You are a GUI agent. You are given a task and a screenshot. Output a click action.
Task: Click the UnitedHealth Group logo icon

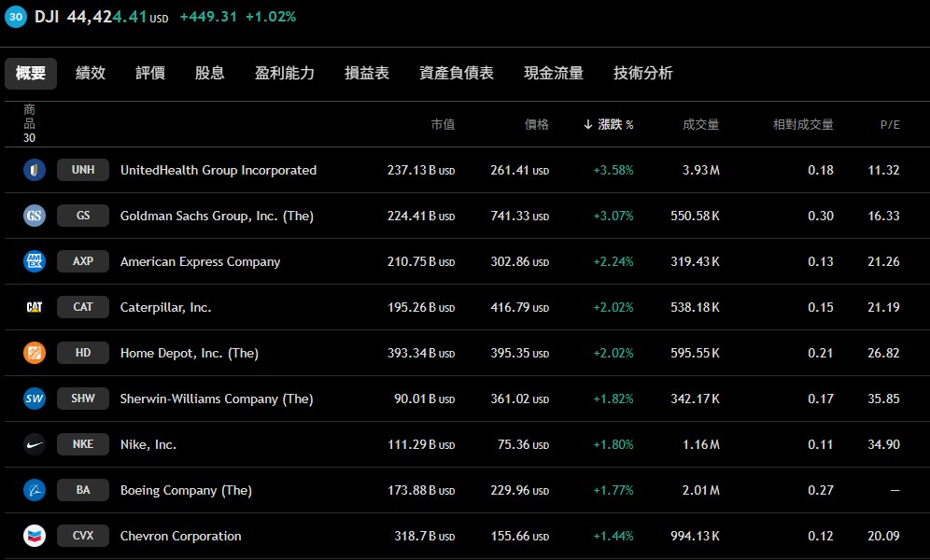point(35,170)
